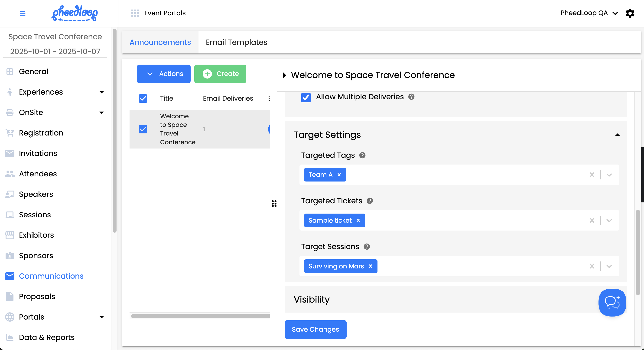This screenshot has height=350, width=644.
Task: Clear all Targeted Tickets selections
Action: tap(592, 220)
